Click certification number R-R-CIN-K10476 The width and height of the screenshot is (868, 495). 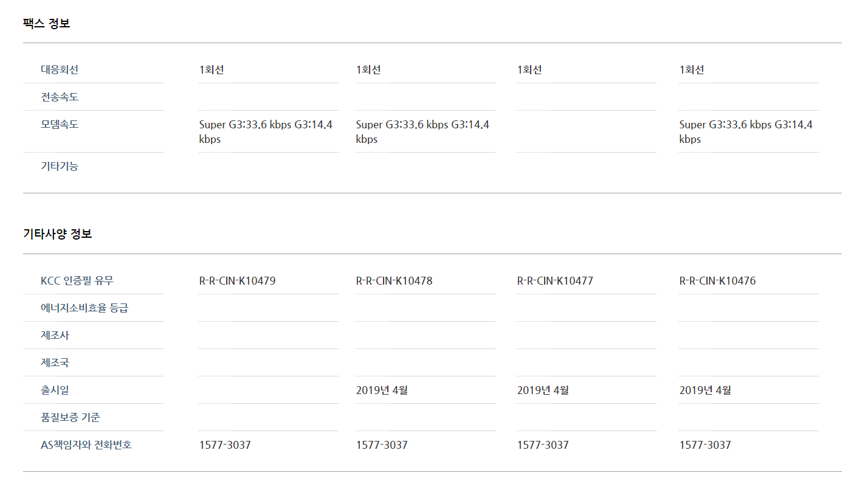coord(718,281)
